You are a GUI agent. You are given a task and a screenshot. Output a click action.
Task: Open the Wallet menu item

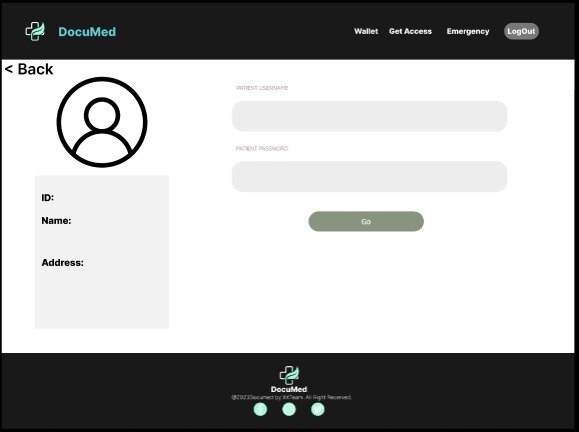click(x=366, y=31)
